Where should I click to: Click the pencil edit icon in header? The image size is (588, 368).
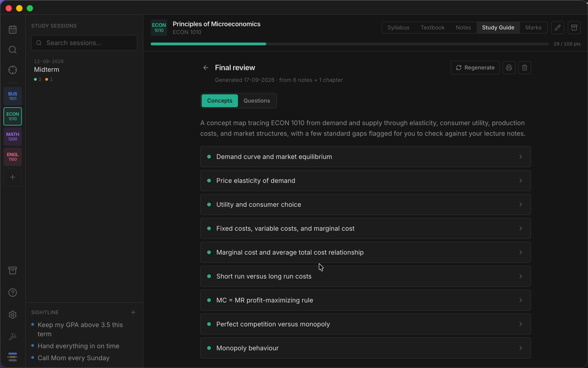(x=558, y=28)
